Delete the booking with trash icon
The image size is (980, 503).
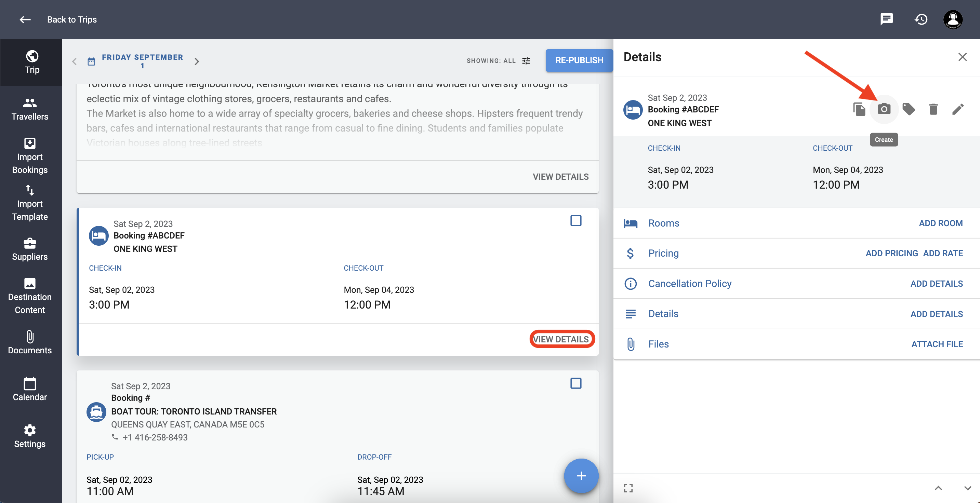933,109
